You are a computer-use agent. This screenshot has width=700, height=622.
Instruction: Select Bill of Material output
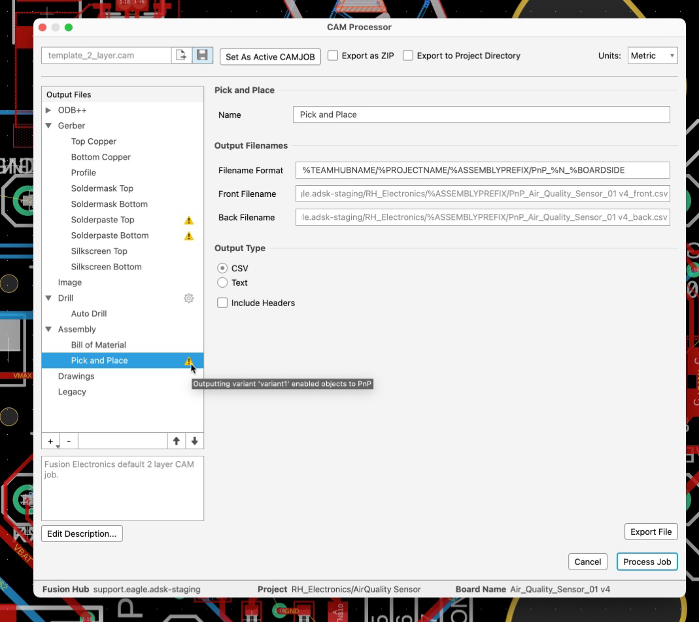click(x=99, y=345)
